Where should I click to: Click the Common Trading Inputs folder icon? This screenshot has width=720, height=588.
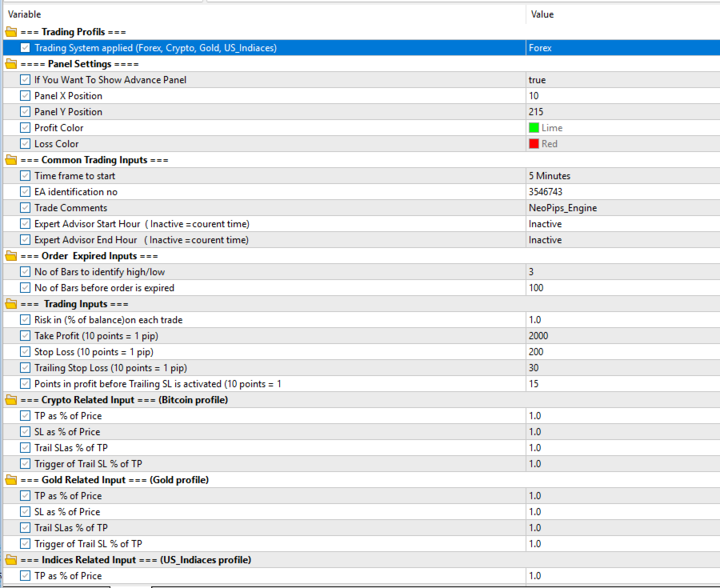pyautogui.click(x=11, y=160)
